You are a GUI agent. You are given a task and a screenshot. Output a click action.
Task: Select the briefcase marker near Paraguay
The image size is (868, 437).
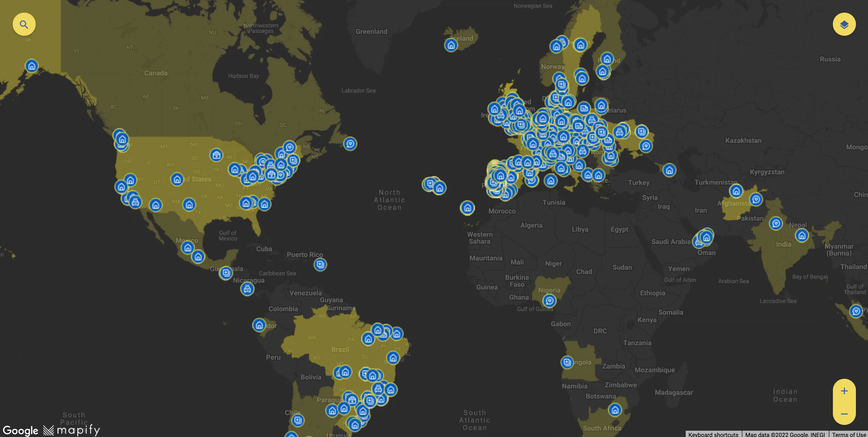pos(352,400)
